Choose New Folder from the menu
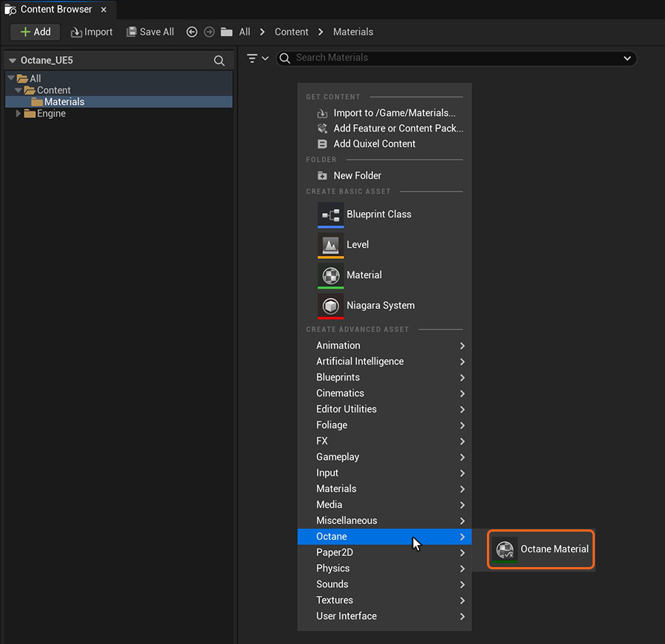 (384, 175)
